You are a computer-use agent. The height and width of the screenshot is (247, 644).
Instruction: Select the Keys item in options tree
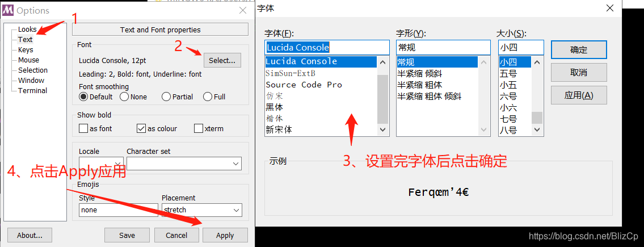26,50
